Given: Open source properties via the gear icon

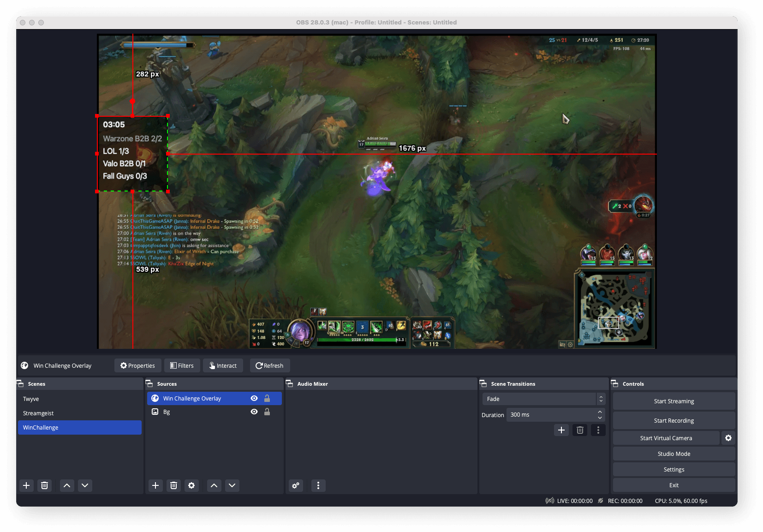Looking at the screenshot, I should pyautogui.click(x=191, y=485).
